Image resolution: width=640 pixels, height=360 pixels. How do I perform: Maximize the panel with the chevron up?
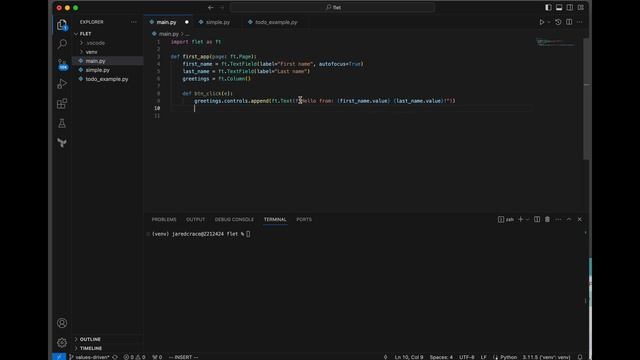[569, 220]
